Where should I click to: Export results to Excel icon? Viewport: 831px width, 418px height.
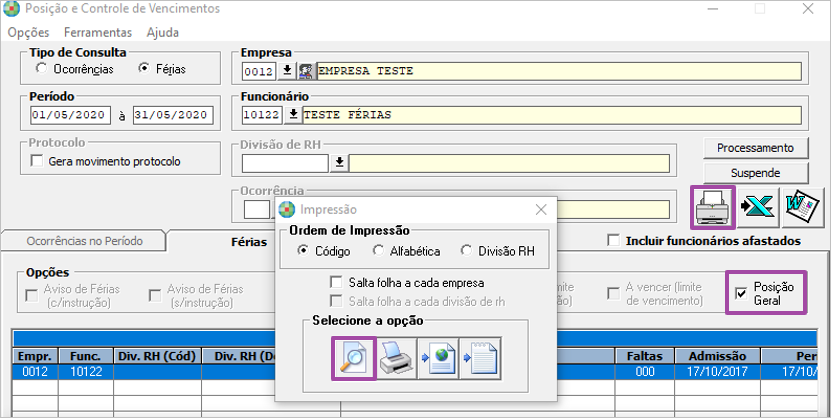758,207
